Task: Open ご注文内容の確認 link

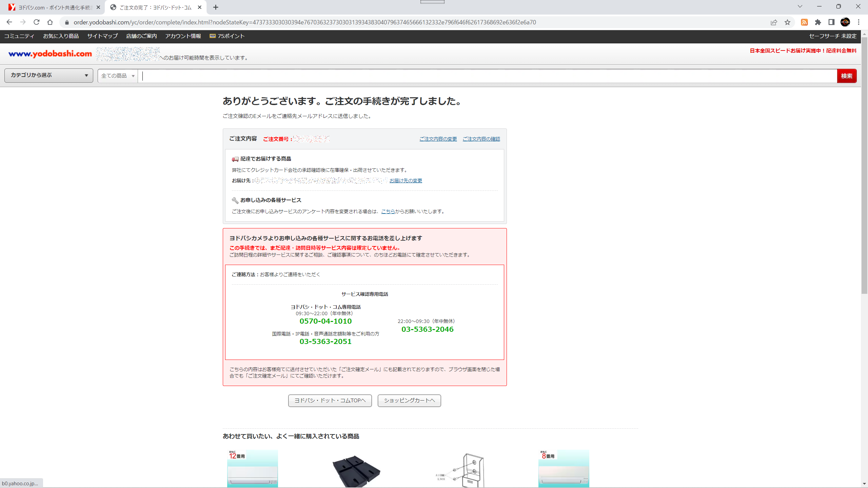Action: (x=481, y=139)
